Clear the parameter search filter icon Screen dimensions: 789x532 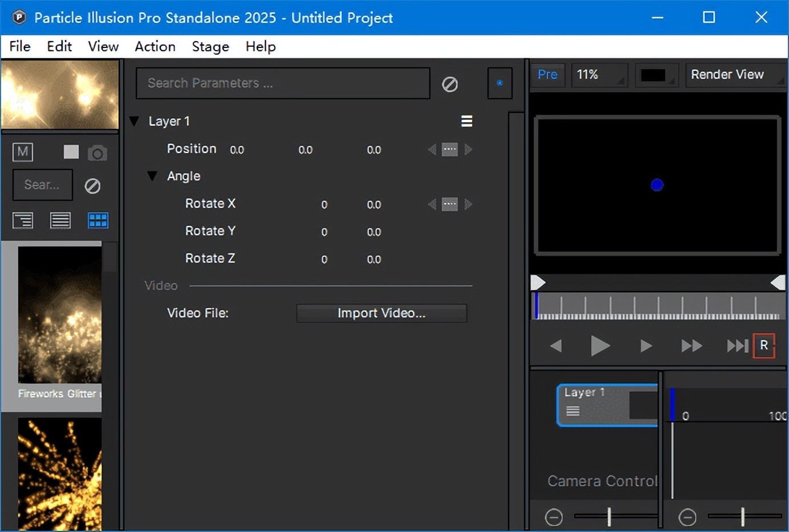[450, 84]
